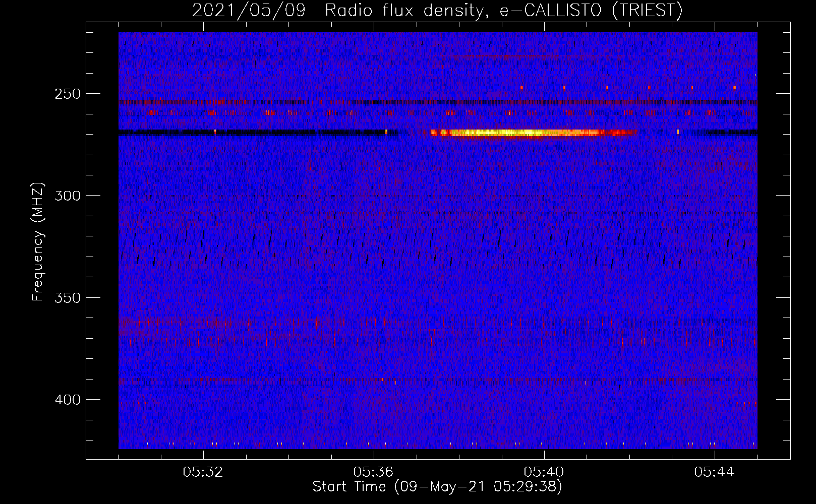This screenshot has width=816, height=504.
Task: Click the X-axis label "Start Time (09-May-21 05:29:38)"
Action: (437, 487)
